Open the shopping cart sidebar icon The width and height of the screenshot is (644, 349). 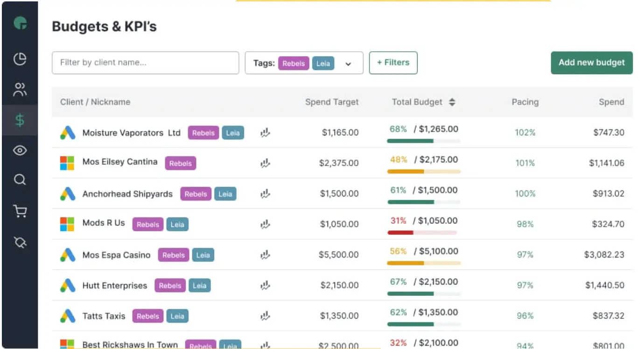(20, 211)
